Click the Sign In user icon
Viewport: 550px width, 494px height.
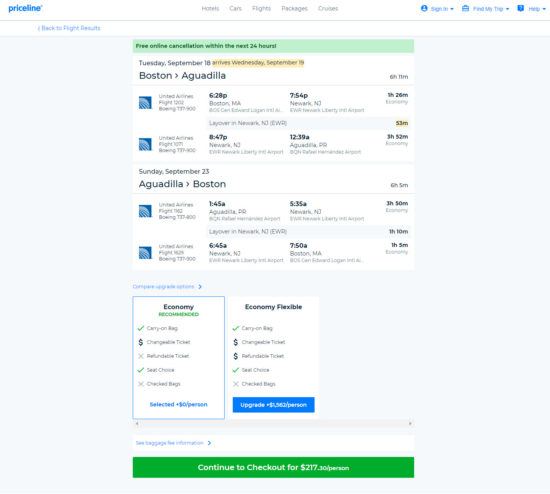(x=424, y=8)
